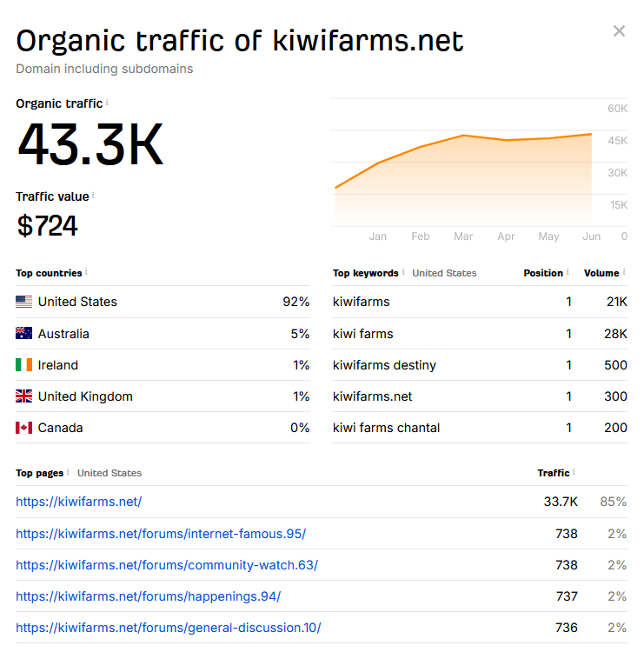The width and height of the screenshot is (644, 652).
Task: Click the 737 traffic for happenings page
Action: coord(567,596)
